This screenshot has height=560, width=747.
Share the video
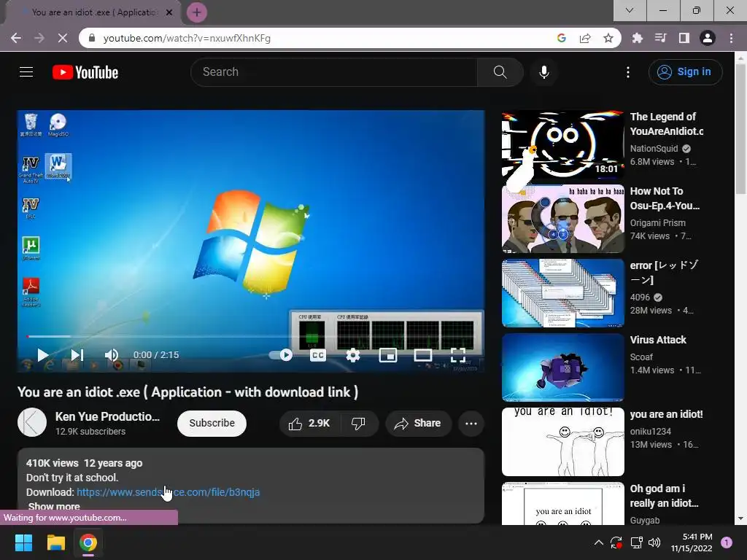(418, 424)
